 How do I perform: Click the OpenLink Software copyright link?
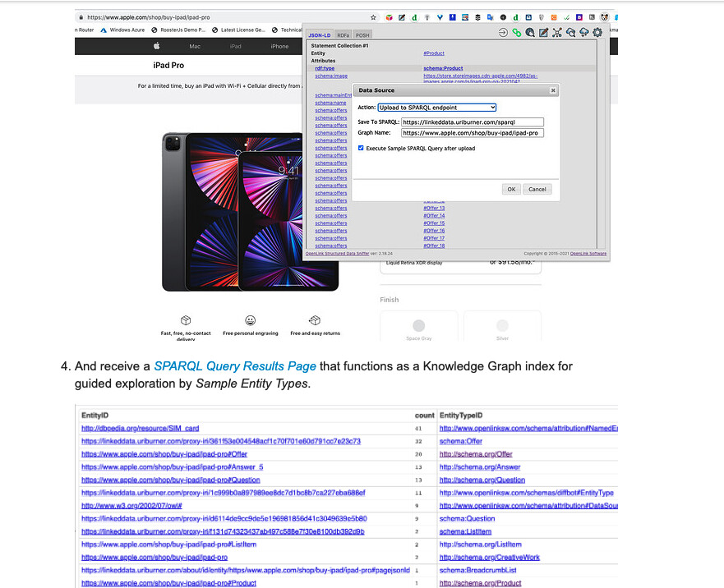[588, 254]
